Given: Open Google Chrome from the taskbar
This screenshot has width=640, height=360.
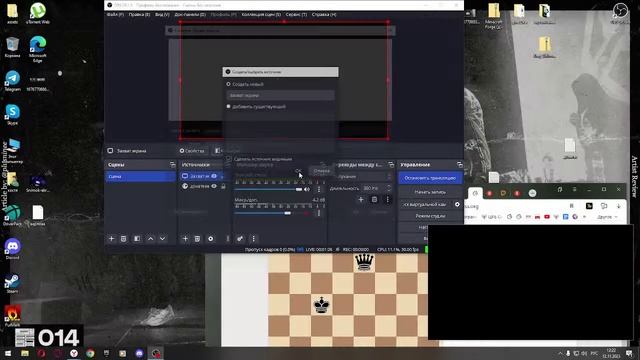Looking at the screenshot, I should 90,353.
